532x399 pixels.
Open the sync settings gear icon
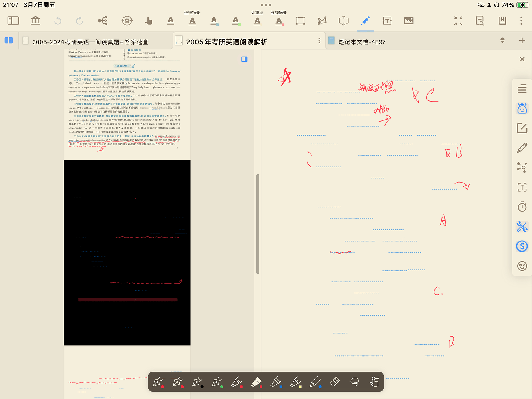coord(127,21)
